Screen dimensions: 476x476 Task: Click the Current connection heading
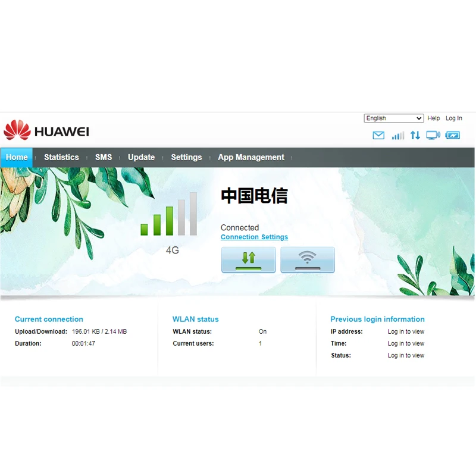(x=49, y=320)
